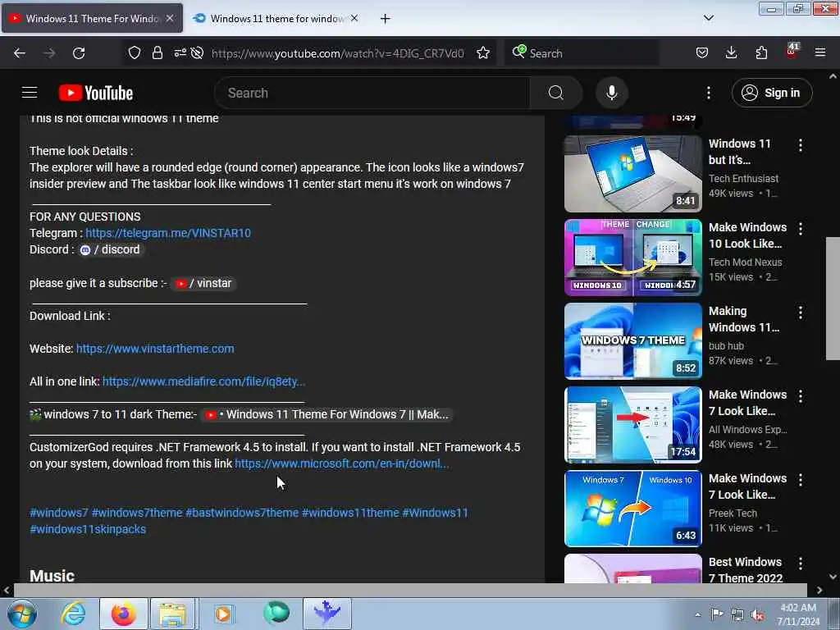Open Windows Explorer folder in the taskbar
The width and height of the screenshot is (840, 630).
coord(172,614)
